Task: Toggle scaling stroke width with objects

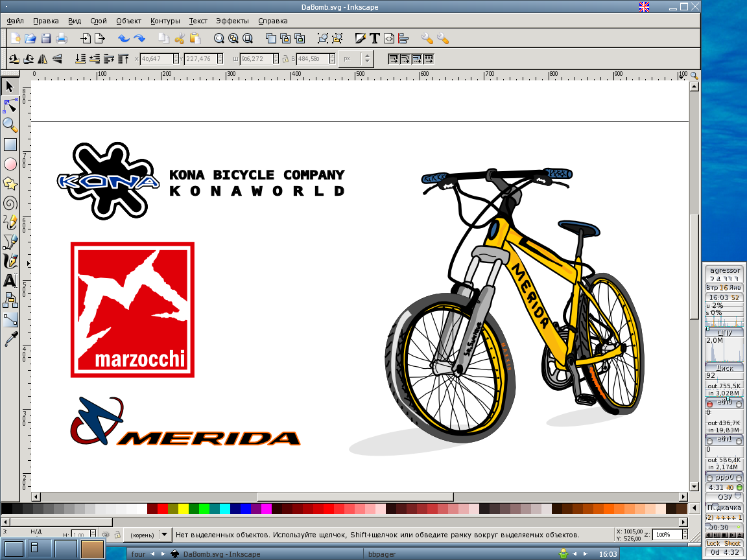Action: tap(393, 58)
